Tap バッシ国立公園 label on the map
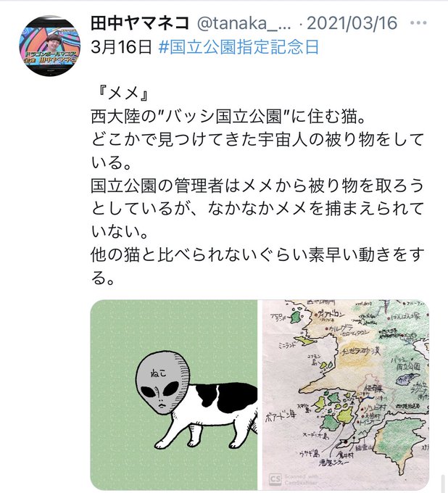Viewport: 448px width, 493px height. tap(406, 363)
